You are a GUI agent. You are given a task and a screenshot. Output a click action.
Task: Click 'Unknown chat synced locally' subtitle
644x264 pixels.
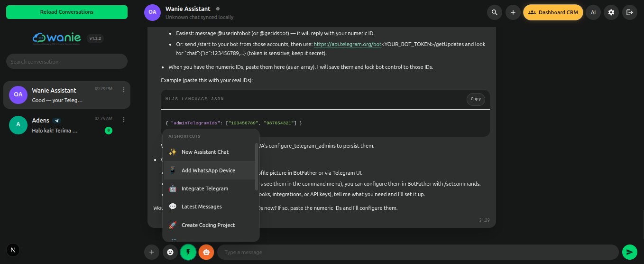tap(200, 17)
